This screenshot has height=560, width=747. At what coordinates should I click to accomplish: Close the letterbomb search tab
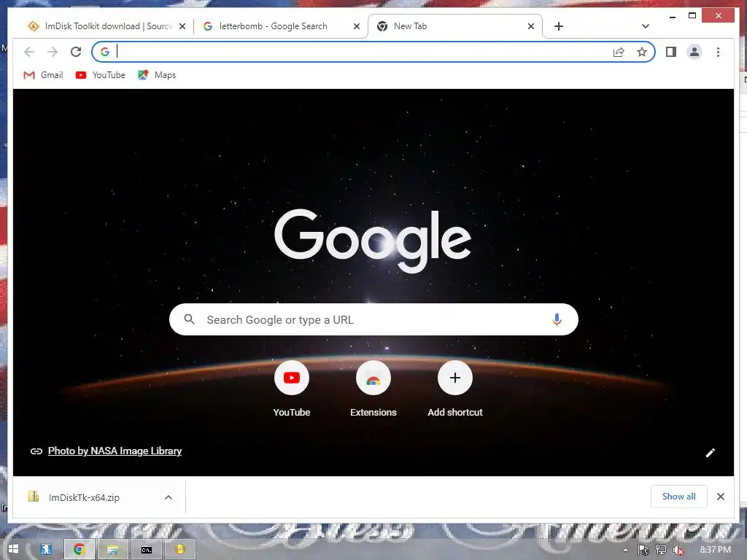click(356, 27)
